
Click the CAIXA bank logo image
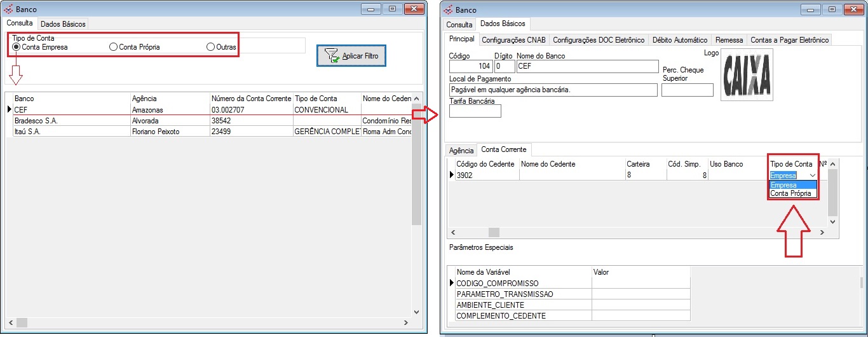click(747, 74)
